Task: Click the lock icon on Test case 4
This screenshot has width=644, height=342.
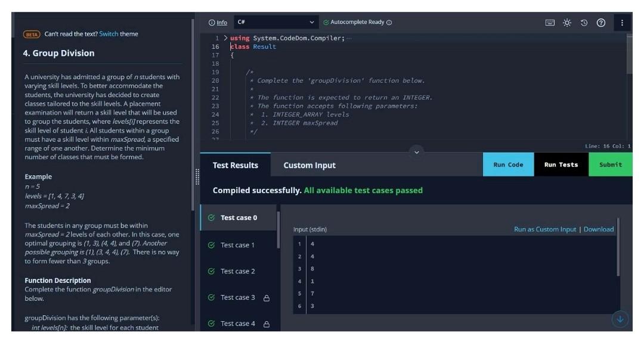Action: coord(267,324)
